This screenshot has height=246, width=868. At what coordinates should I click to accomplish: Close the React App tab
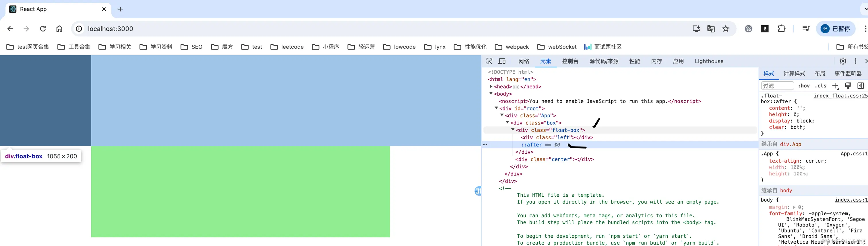coord(104,9)
